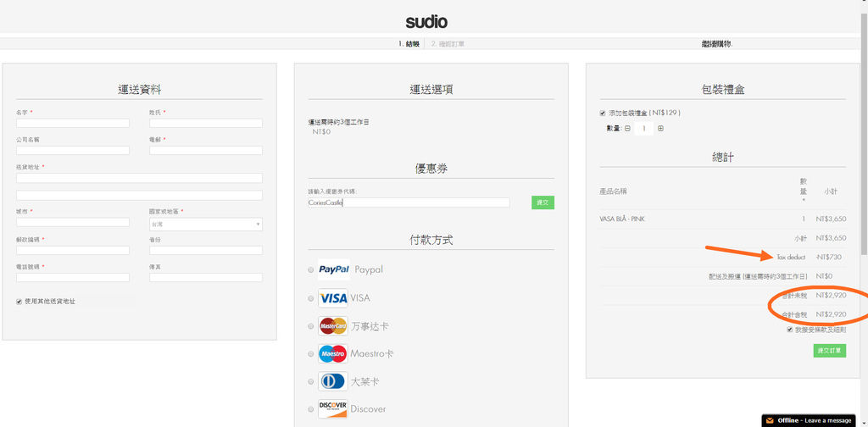This screenshot has width=868, height=427.
Task: Click the 郵政編碼 postal code field
Action: [73, 250]
